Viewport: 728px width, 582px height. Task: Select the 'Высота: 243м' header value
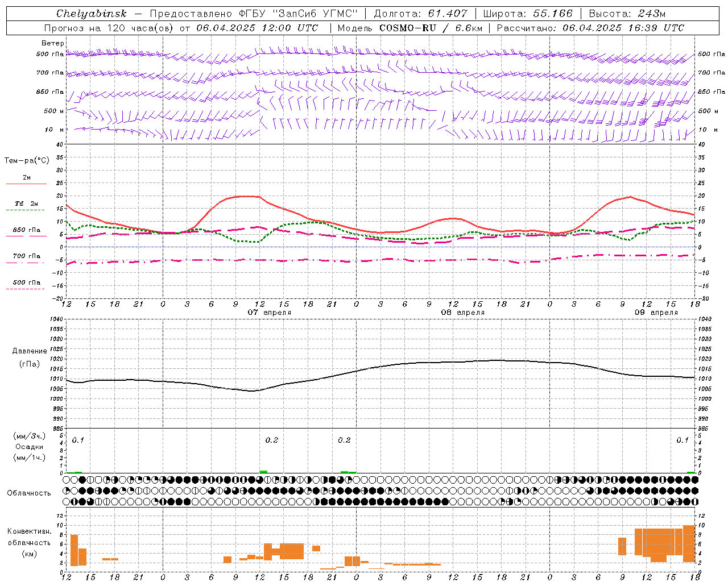coord(627,14)
